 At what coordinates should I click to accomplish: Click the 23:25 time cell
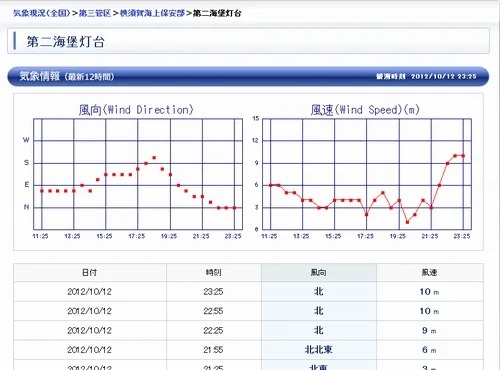click(x=213, y=292)
